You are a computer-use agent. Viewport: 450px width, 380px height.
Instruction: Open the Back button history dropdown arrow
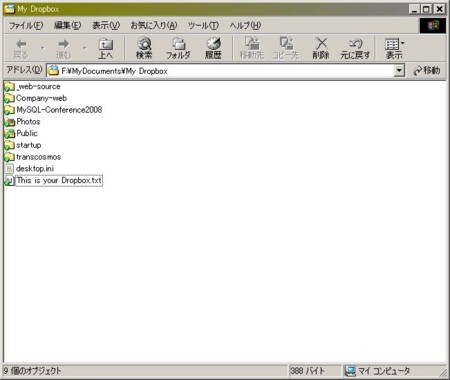[x=42, y=48]
